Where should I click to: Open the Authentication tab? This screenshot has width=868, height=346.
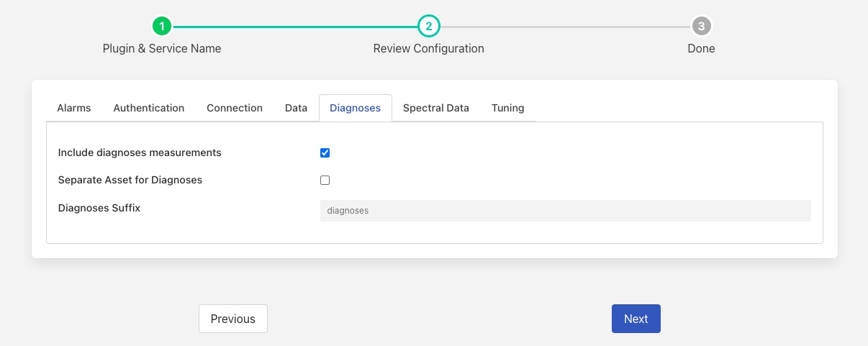(x=149, y=108)
